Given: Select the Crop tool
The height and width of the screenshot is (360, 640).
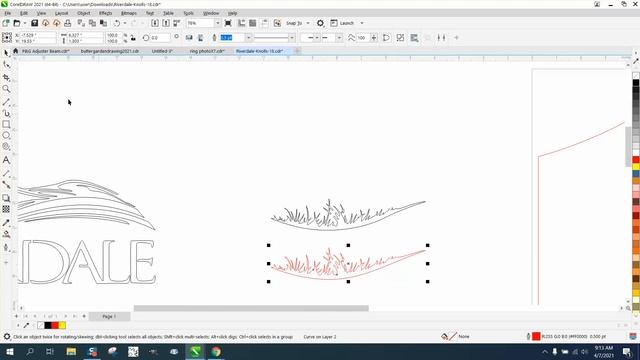Looking at the screenshot, I should [x=6, y=77].
